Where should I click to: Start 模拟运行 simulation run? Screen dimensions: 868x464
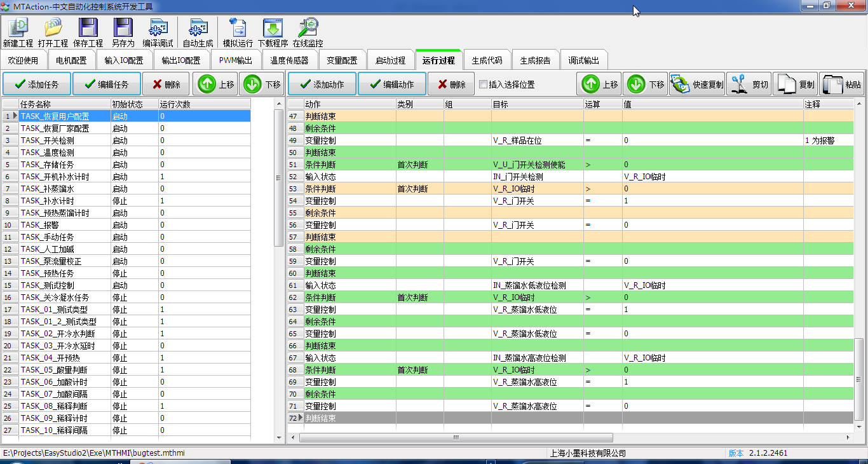(x=238, y=28)
